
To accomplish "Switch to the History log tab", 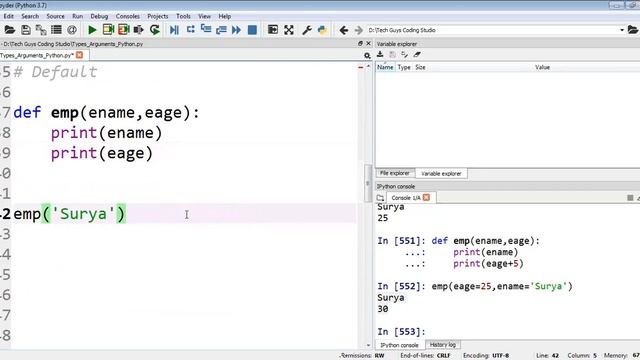I will point(442,345).
